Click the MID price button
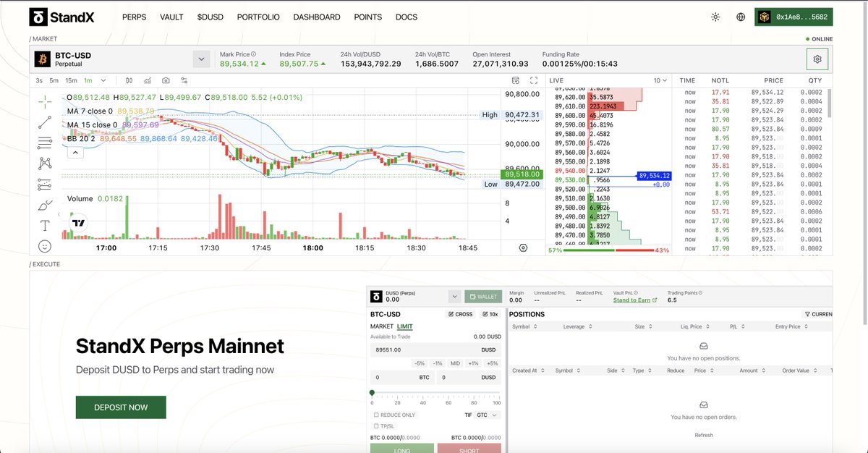 click(455, 363)
